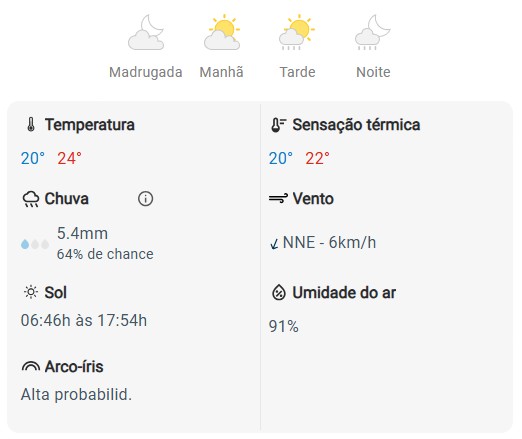Select the Madrugada label
522x439 pixels.
[x=146, y=72]
